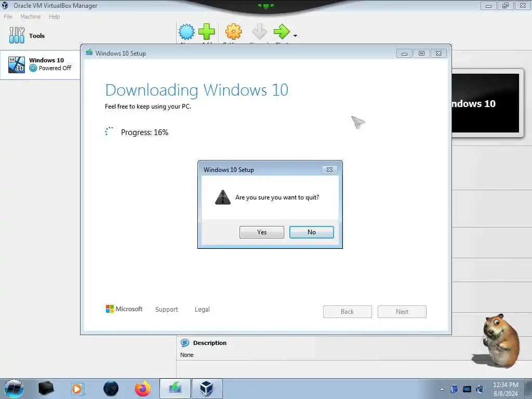Viewport: 532px width, 399px height.
Task: Start the VM with green arrow icon
Action: point(282,32)
